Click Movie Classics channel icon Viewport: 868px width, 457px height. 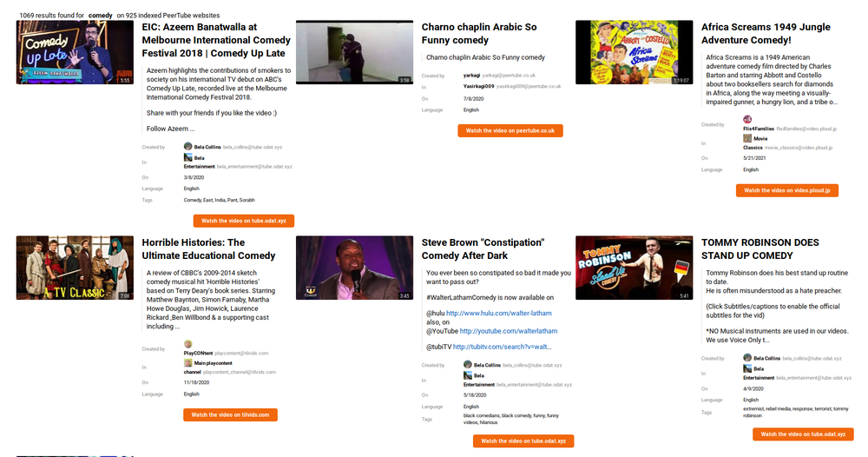pyautogui.click(x=747, y=138)
